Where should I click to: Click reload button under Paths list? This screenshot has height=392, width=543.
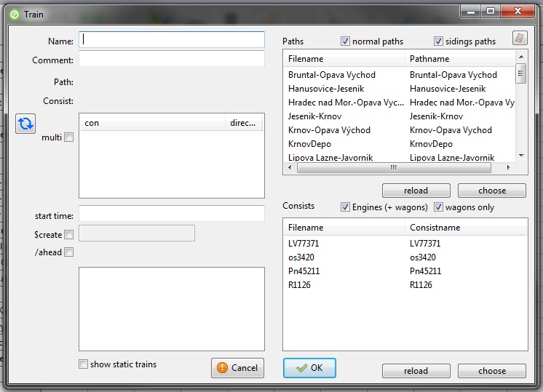click(416, 191)
